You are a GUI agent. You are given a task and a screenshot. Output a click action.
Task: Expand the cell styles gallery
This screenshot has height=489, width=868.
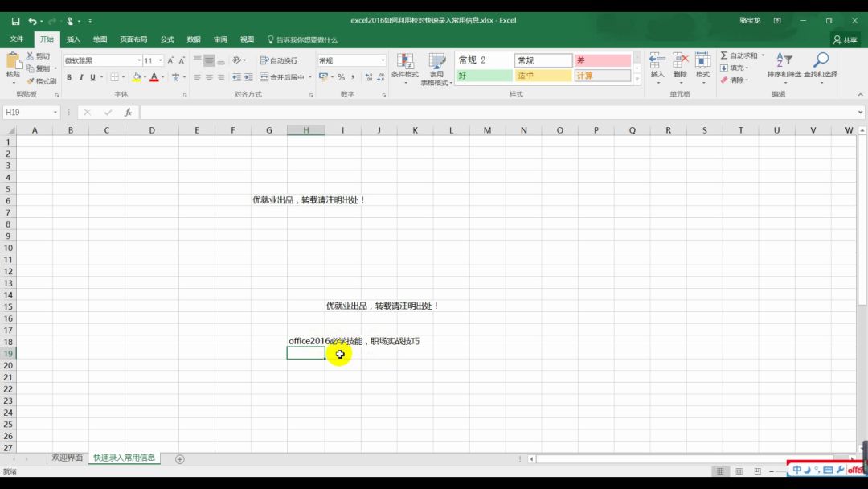coord(637,79)
